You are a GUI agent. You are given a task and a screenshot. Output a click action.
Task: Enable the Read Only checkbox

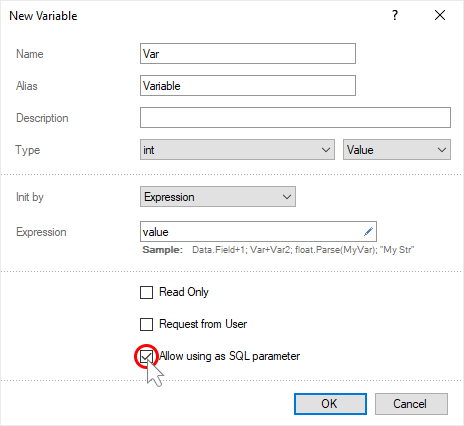(x=146, y=292)
